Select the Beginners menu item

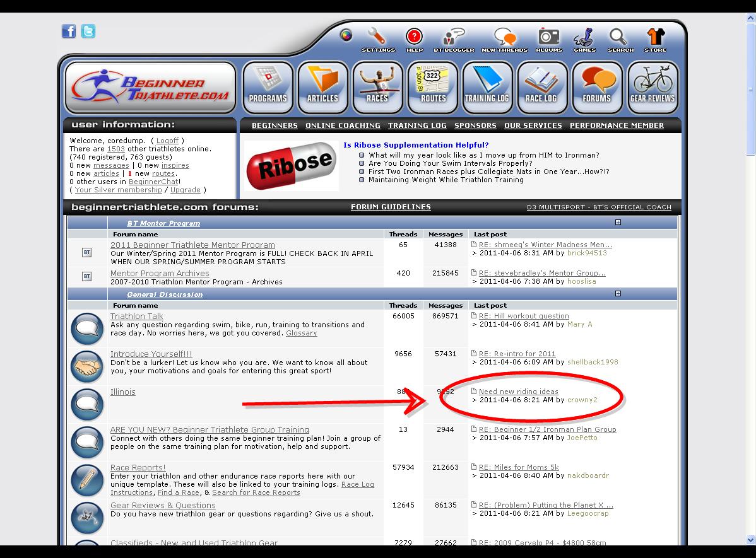[x=275, y=125]
